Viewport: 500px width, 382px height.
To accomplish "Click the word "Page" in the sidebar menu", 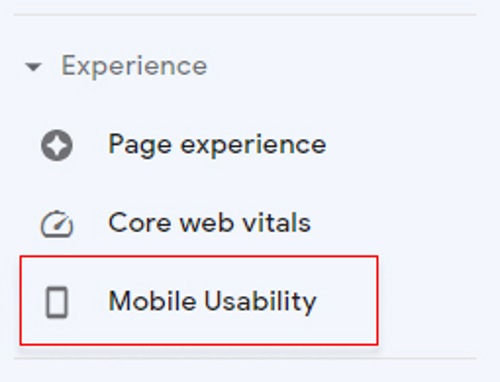I will click(x=140, y=146).
